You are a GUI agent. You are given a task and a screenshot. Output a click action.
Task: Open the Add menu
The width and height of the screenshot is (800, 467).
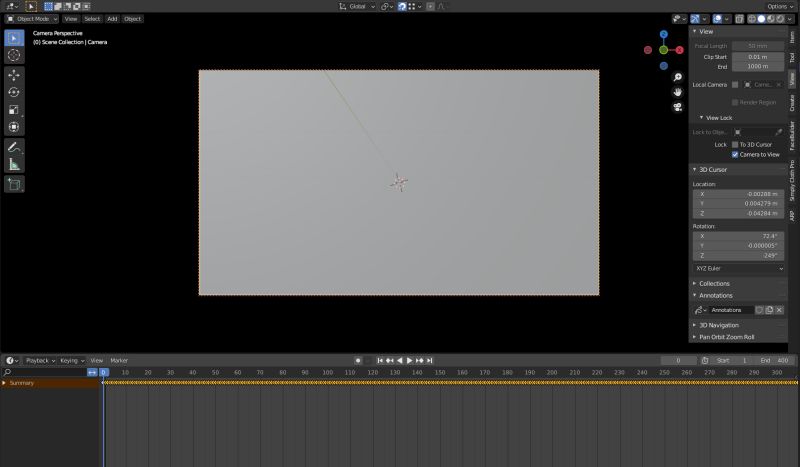112,19
